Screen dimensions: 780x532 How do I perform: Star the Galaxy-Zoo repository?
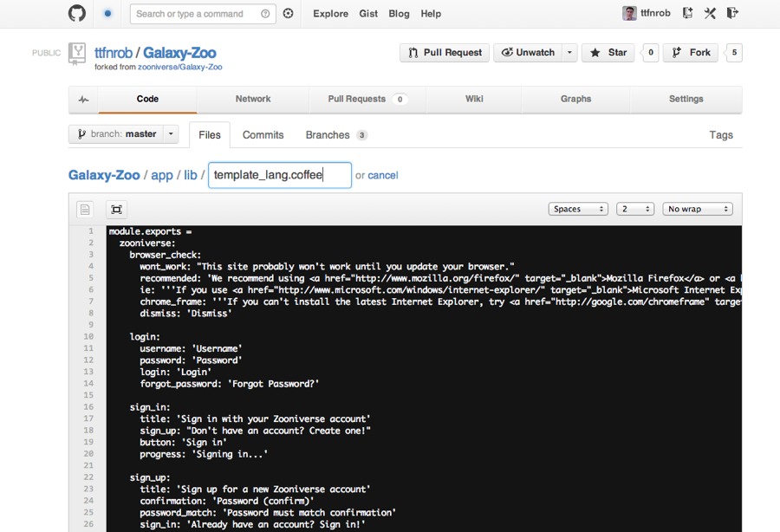[x=608, y=53]
